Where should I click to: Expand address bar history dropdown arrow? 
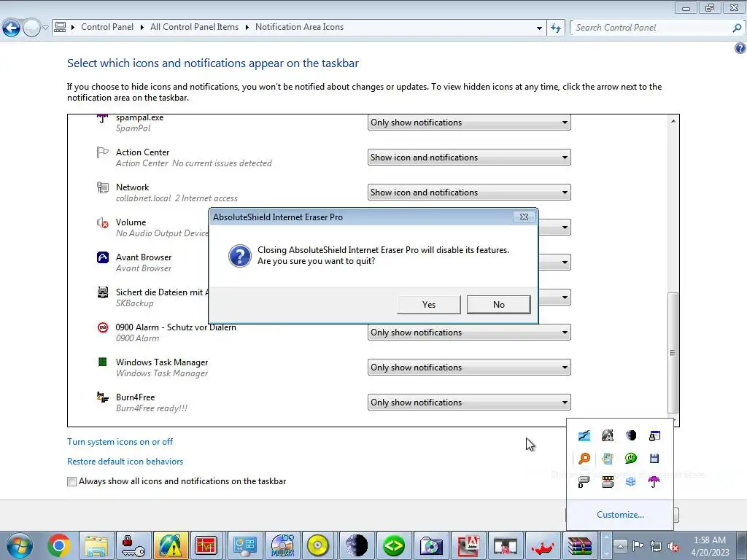(539, 28)
